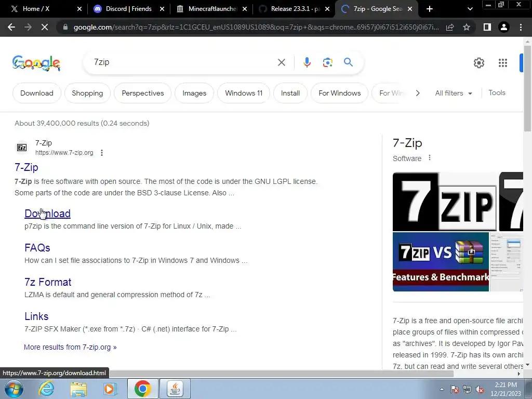Apply the Perspectives filter chip
Image resolution: width=532 pixels, height=399 pixels.
143,93
